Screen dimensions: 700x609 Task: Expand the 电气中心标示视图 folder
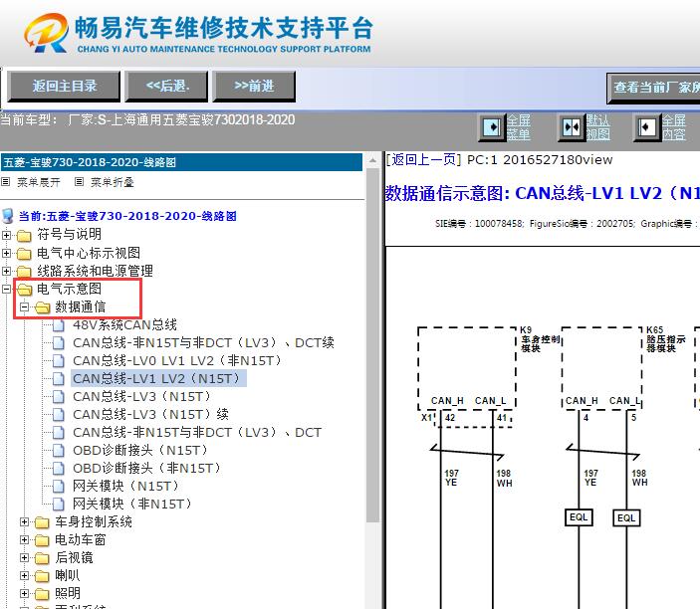(x=6, y=253)
